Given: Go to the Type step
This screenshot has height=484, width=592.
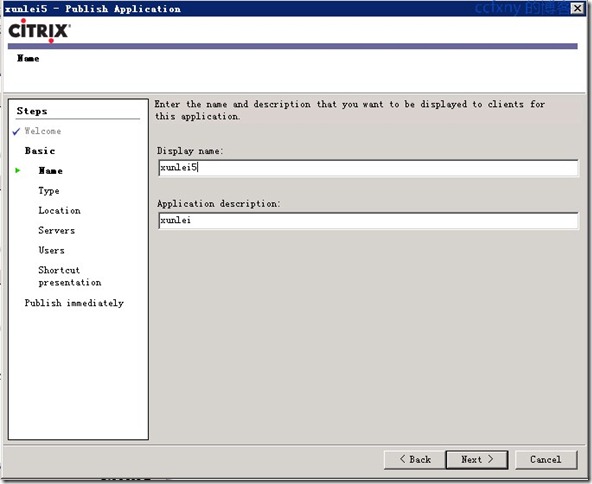Looking at the screenshot, I should [49, 191].
